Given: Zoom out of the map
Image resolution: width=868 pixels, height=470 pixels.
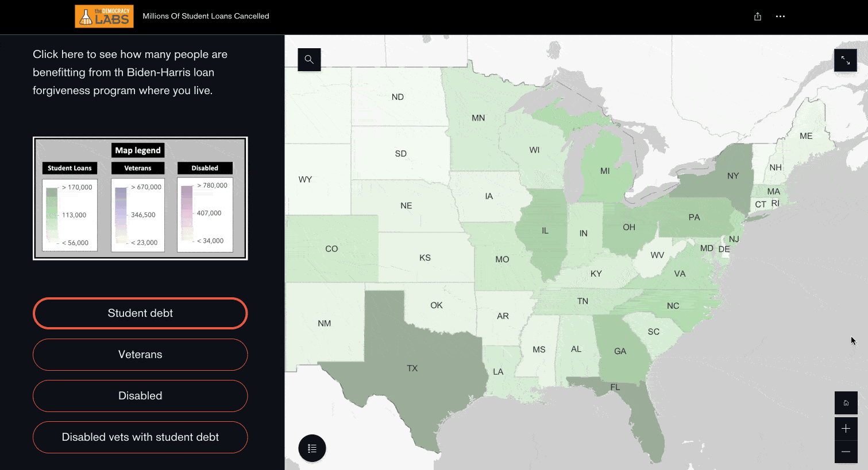Looking at the screenshot, I should (846, 452).
